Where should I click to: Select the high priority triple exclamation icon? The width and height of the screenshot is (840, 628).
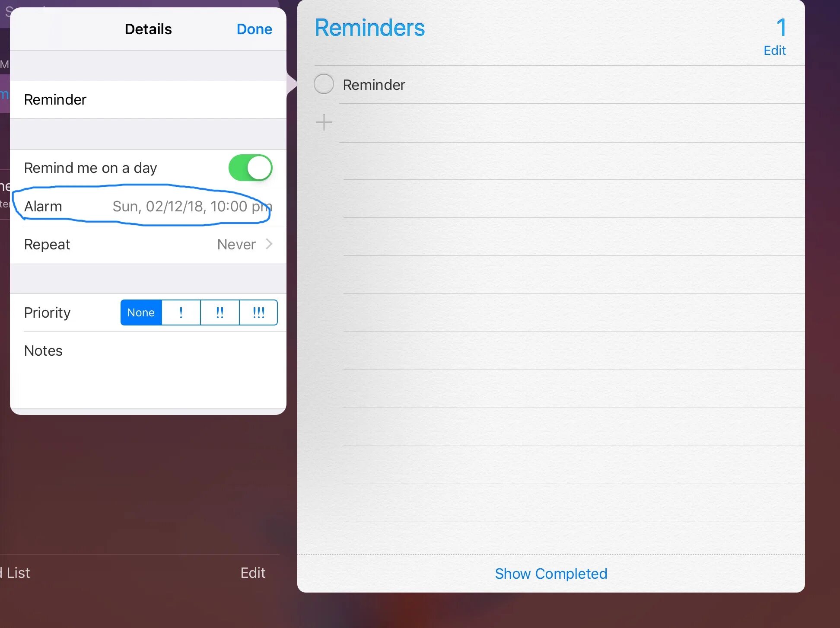[257, 312]
